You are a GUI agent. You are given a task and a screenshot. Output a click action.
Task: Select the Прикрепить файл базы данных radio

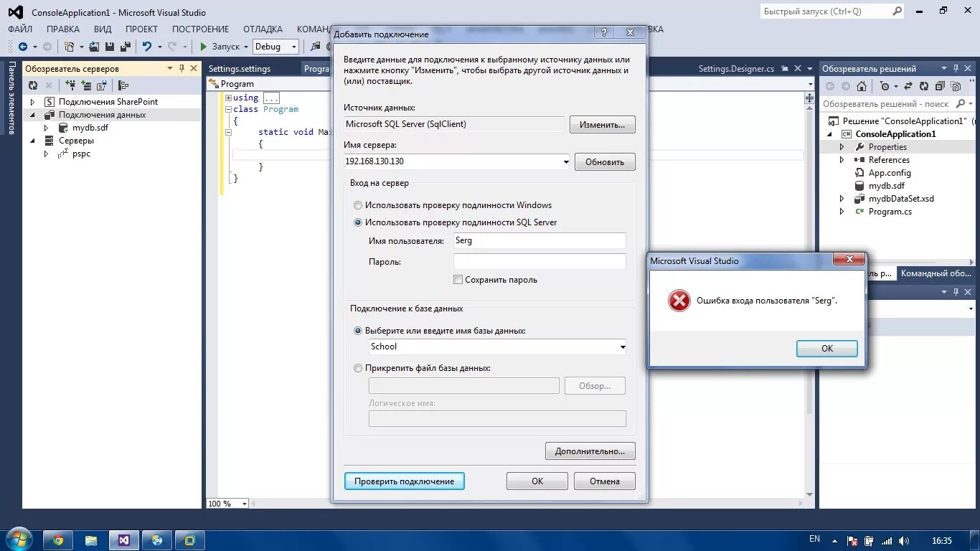pos(358,368)
